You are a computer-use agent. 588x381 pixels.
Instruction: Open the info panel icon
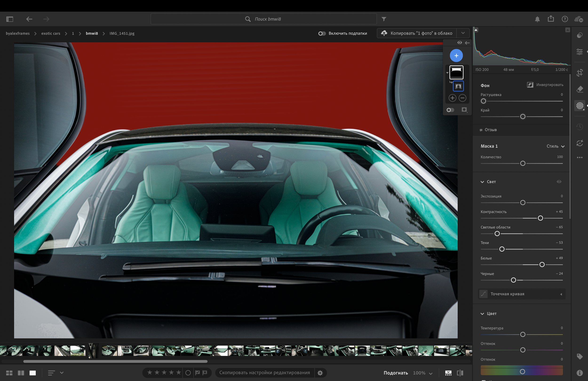point(580,373)
